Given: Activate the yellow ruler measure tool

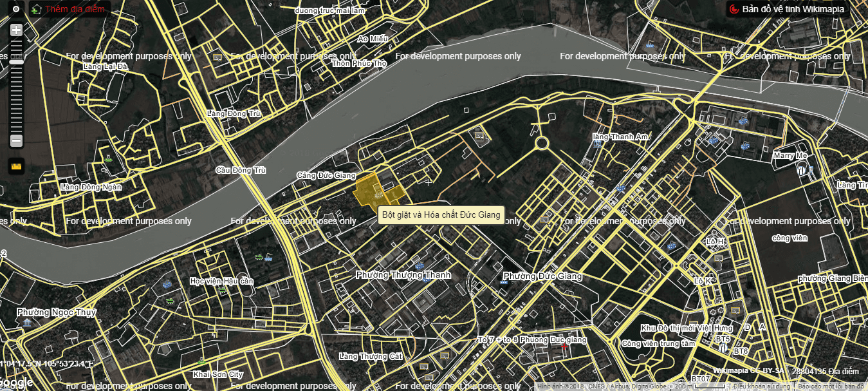Looking at the screenshot, I should [x=17, y=166].
